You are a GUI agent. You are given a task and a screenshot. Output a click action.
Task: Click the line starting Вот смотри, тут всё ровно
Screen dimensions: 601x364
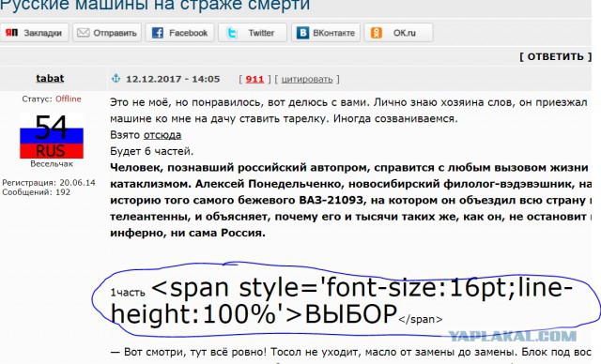pos(350,352)
